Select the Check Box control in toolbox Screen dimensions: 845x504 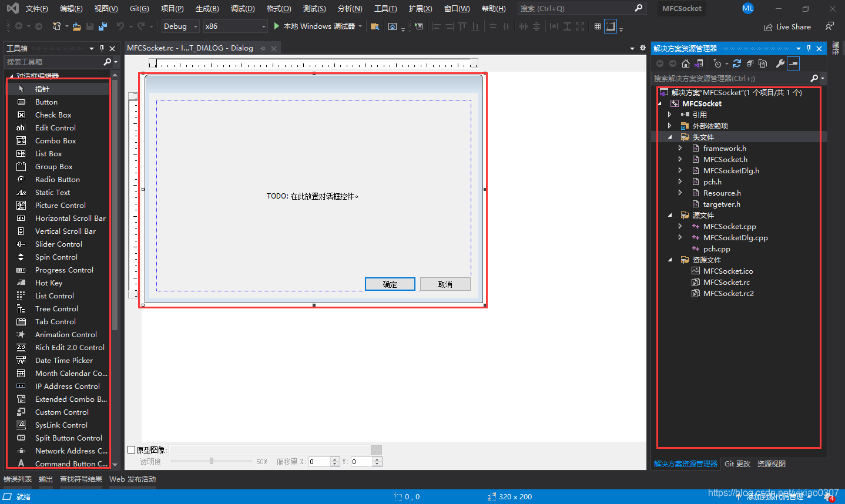click(58, 115)
